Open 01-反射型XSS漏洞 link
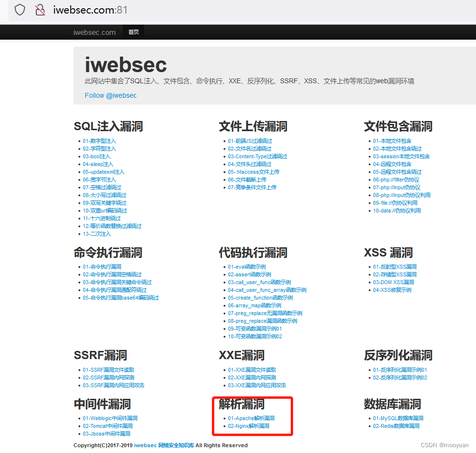The image size is (476, 453). click(395, 267)
